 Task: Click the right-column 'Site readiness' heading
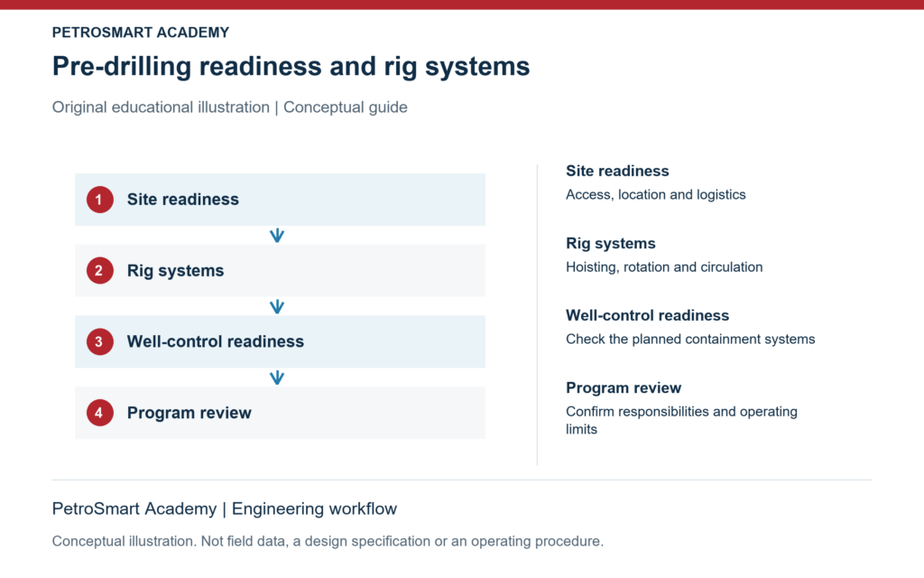pos(617,171)
